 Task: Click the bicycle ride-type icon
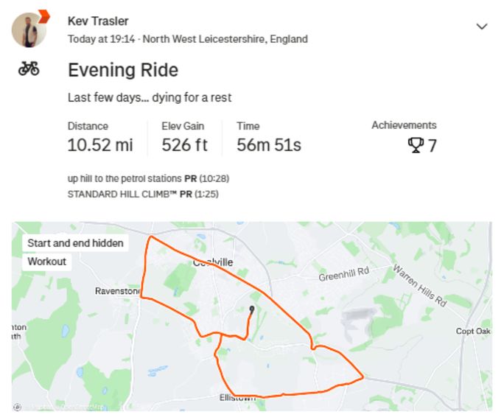pyautogui.click(x=29, y=69)
